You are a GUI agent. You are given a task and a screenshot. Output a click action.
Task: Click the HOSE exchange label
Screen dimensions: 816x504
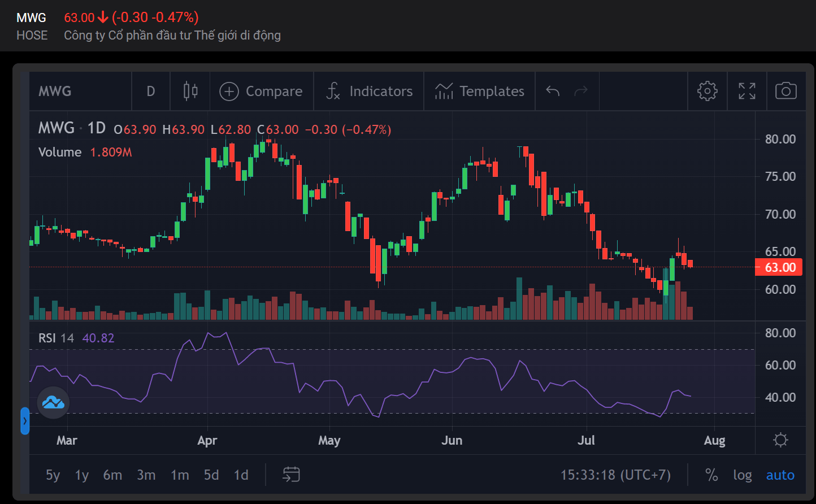click(x=32, y=35)
